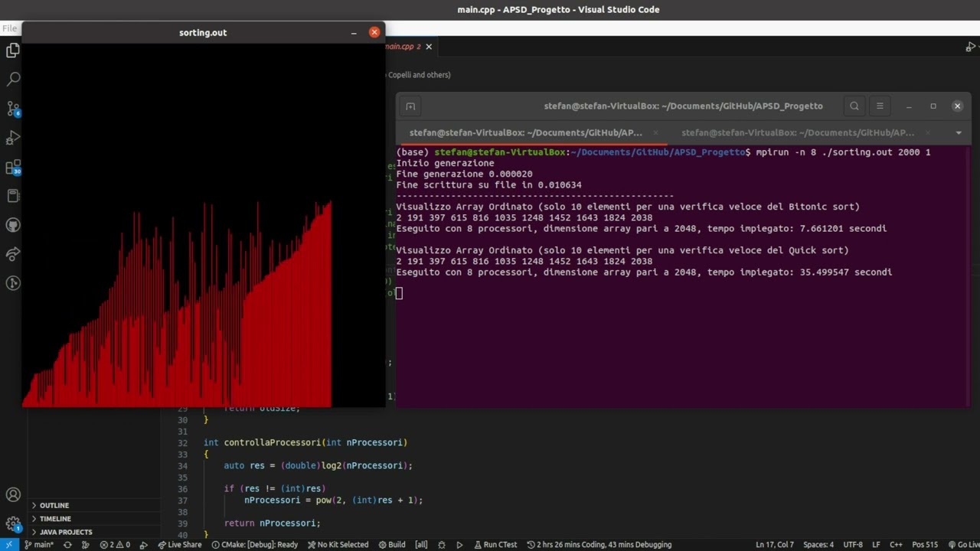Image resolution: width=980 pixels, height=551 pixels.
Task: Close the main.cpp editor tab
Action: click(429, 47)
